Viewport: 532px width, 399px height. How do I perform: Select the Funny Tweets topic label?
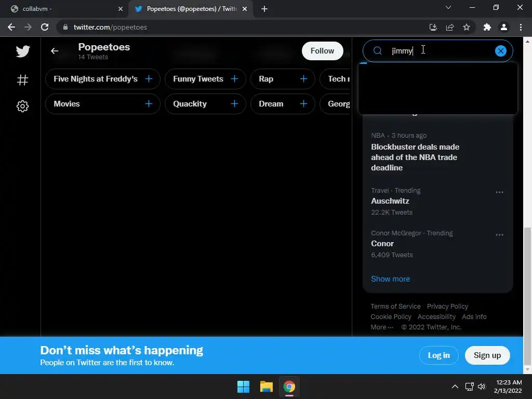click(198, 79)
